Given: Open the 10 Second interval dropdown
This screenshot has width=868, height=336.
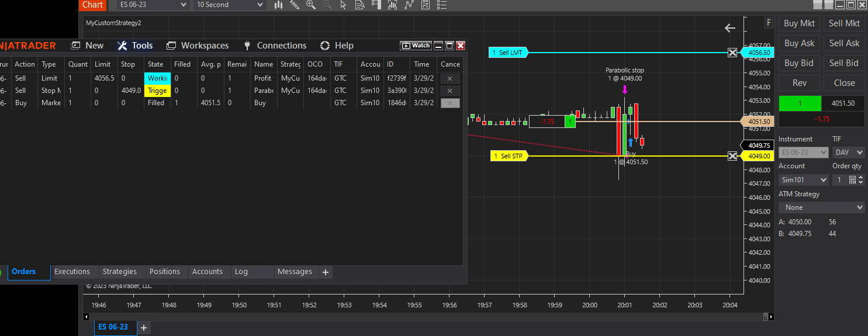Looking at the screenshot, I should [230, 5].
